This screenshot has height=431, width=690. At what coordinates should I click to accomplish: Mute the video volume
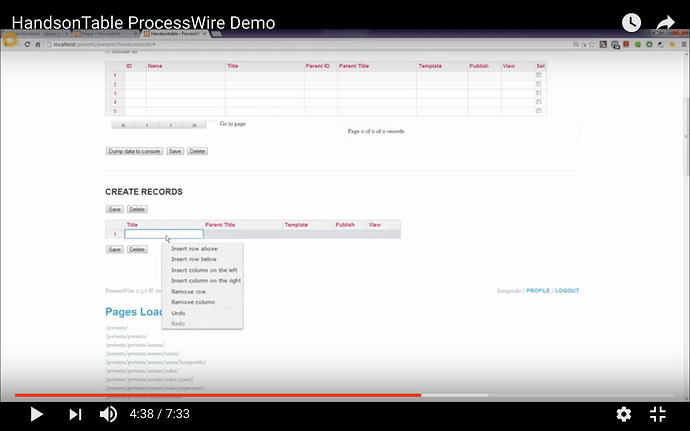pyautogui.click(x=108, y=414)
